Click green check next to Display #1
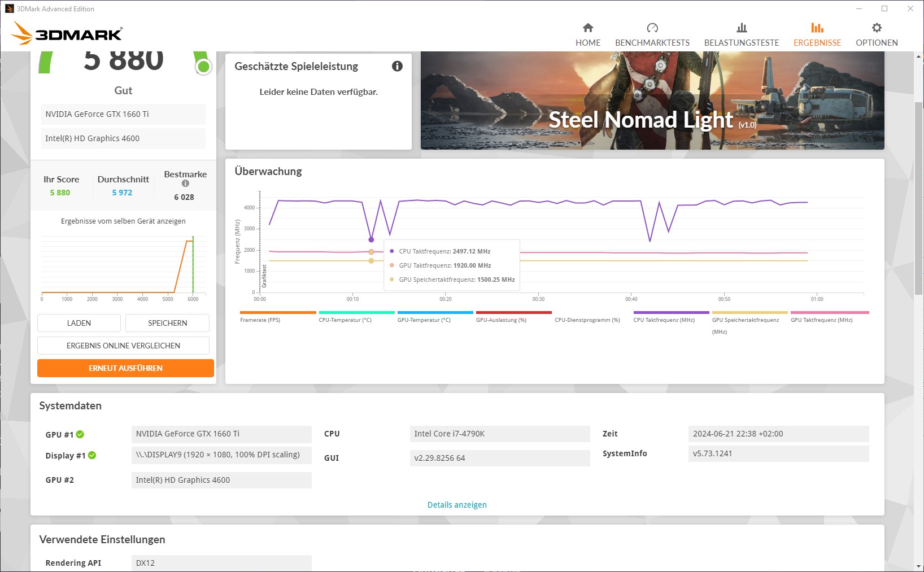The image size is (924, 572). [x=92, y=455]
